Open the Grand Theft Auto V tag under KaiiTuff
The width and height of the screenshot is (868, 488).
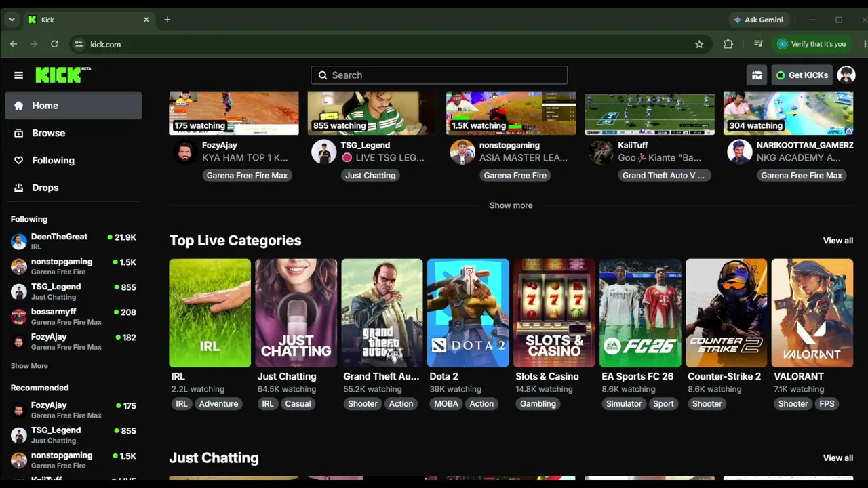[x=663, y=176]
